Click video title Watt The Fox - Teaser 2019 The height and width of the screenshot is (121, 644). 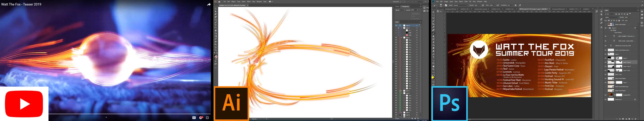pos(21,4)
